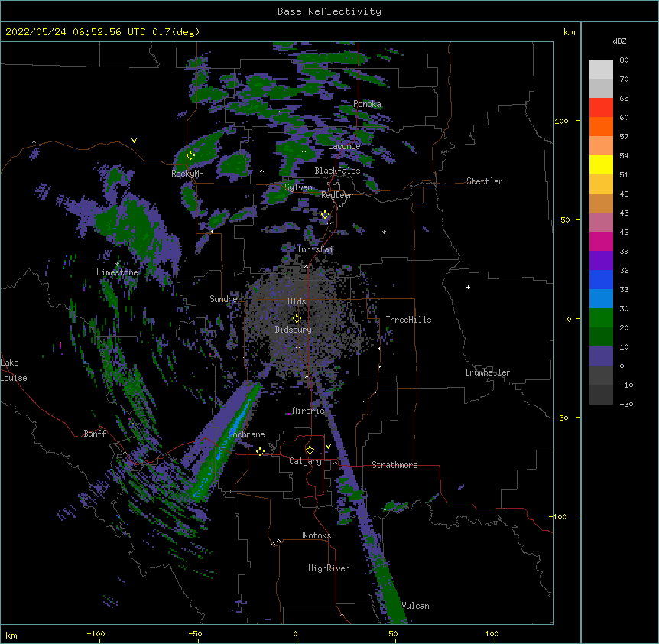This screenshot has height=644, width=659.
Task: Click the Base_Reflectivity title text
Action: point(329,11)
